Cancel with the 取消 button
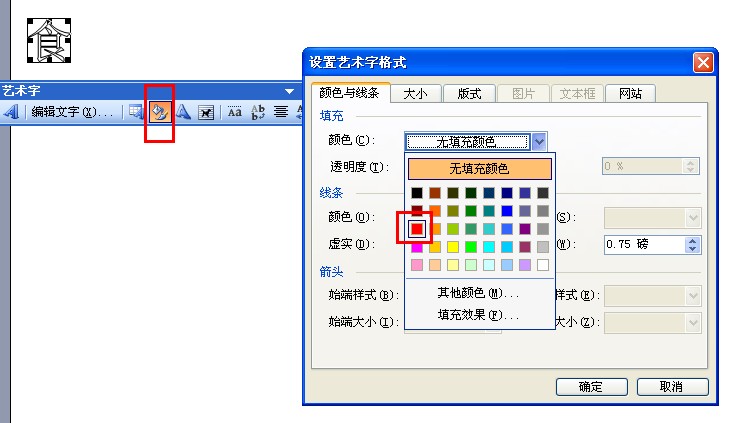 point(672,387)
